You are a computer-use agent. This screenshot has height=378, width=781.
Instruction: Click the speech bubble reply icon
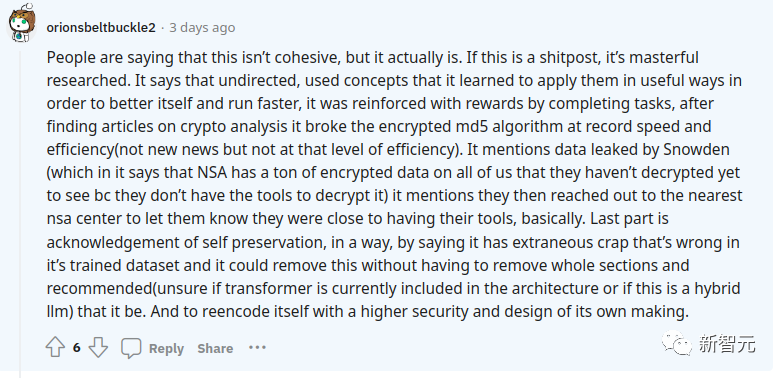point(131,348)
